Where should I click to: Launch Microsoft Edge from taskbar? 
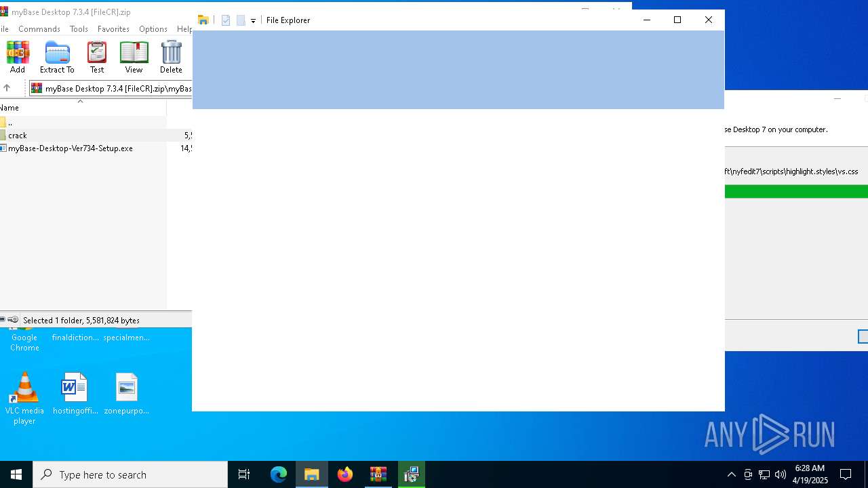(279, 474)
